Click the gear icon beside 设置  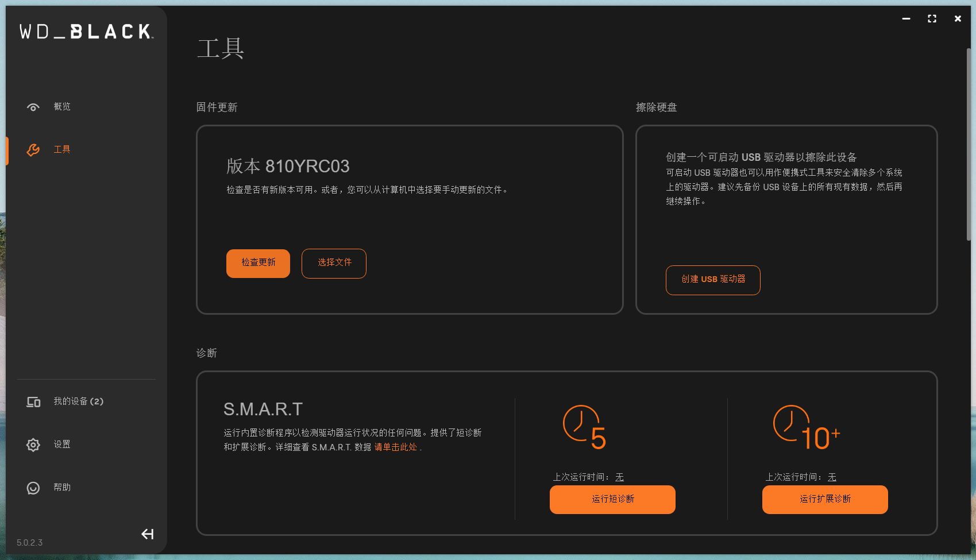point(33,445)
